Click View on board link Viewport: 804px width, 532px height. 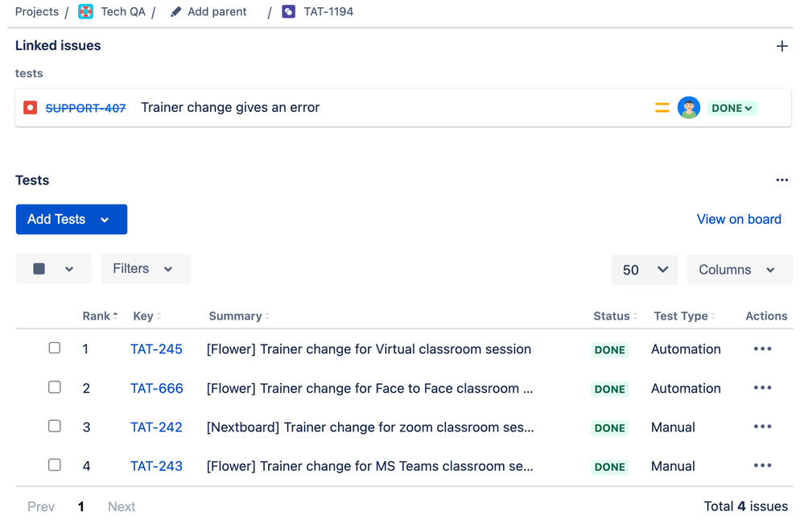point(738,219)
